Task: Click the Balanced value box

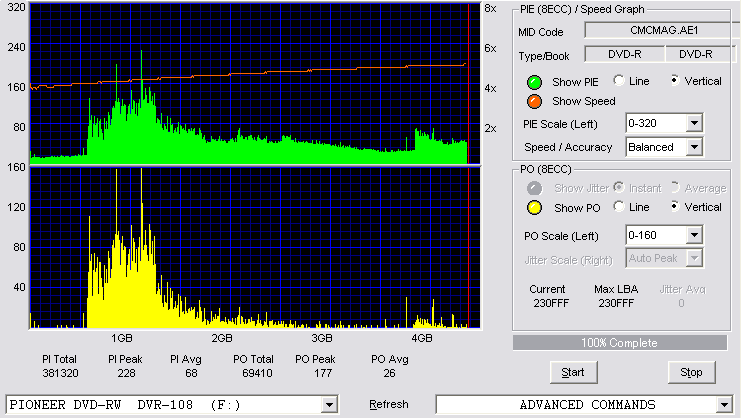Action: coord(656,147)
